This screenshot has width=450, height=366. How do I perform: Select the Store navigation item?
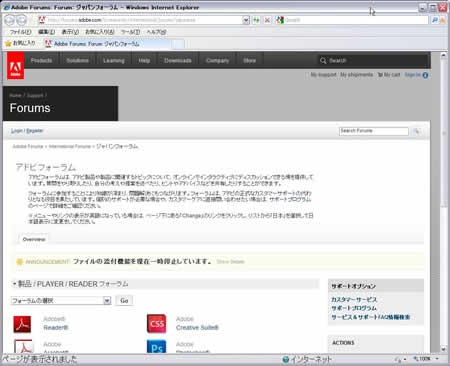(249, 60)
